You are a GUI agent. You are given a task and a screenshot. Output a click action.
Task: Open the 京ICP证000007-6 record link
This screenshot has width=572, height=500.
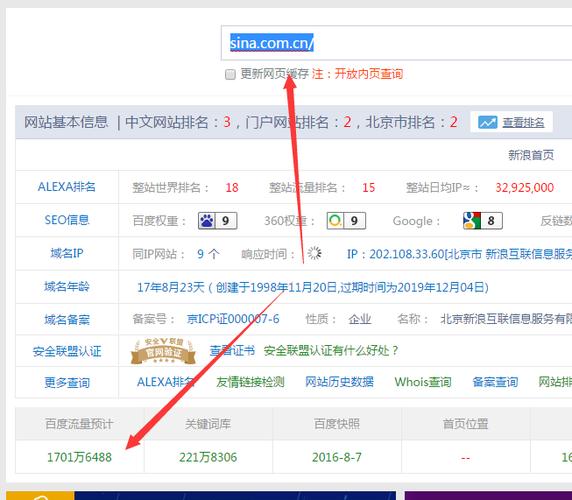click(x=233, y=319)
